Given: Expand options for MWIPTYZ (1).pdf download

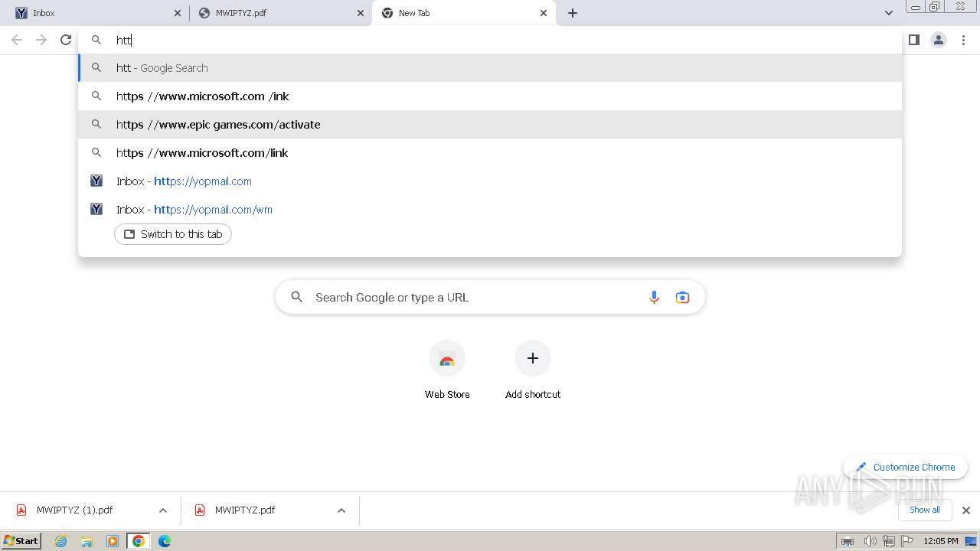Looking at the screenshot, I should pos(163,510).
